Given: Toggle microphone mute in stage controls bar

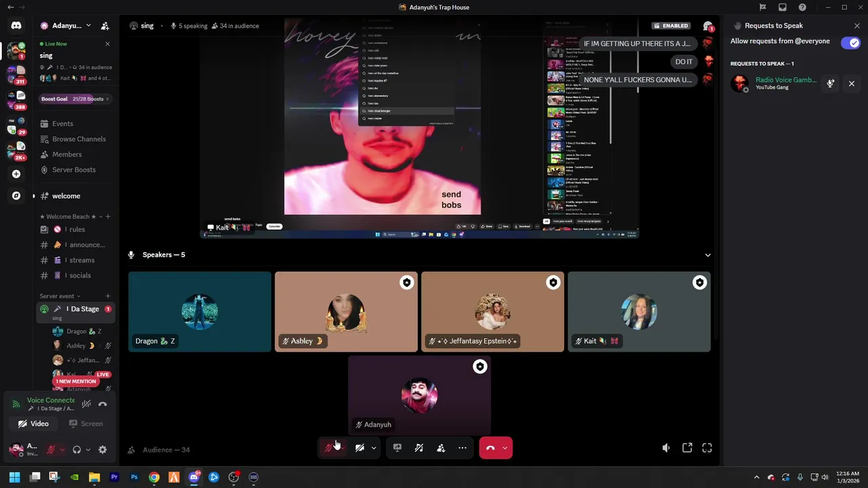Looking at the screenshot, I should pyautogui.click(x=330, y=448).
